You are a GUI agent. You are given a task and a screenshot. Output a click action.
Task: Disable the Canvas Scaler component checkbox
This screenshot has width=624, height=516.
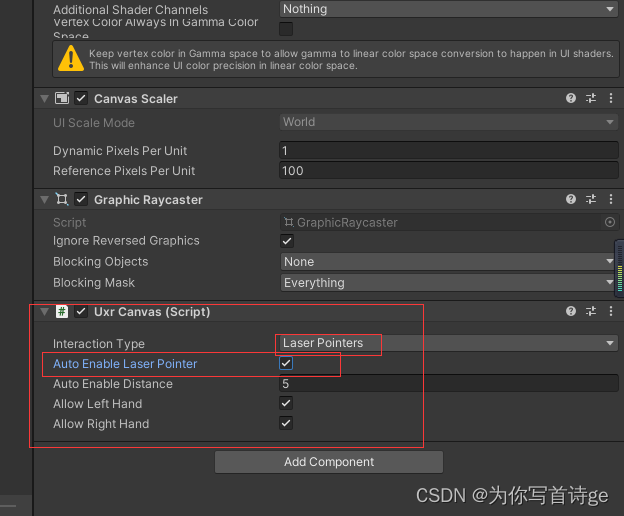pyautogui.click(x=81, y=98)
